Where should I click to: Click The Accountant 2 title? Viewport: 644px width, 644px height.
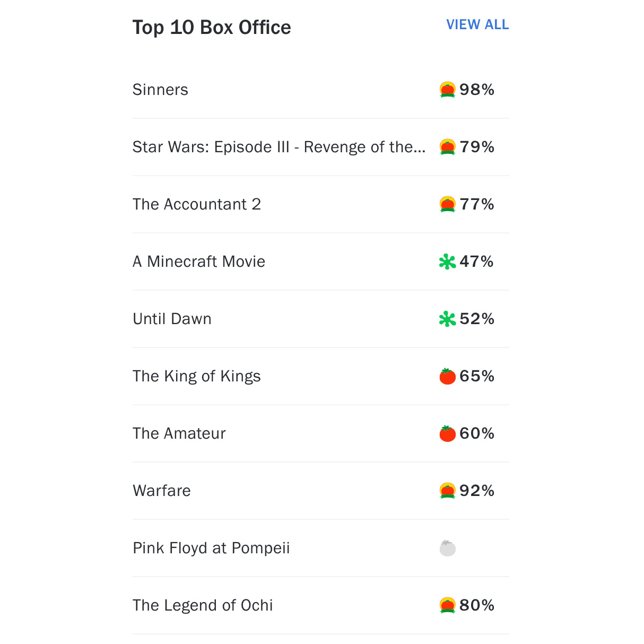tap(197, 204)
